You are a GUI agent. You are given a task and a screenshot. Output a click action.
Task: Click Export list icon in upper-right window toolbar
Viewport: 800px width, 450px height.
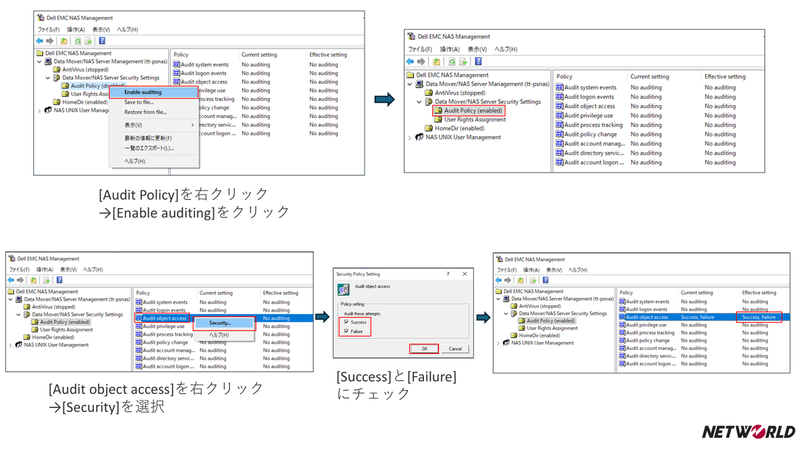coord(463,62)
